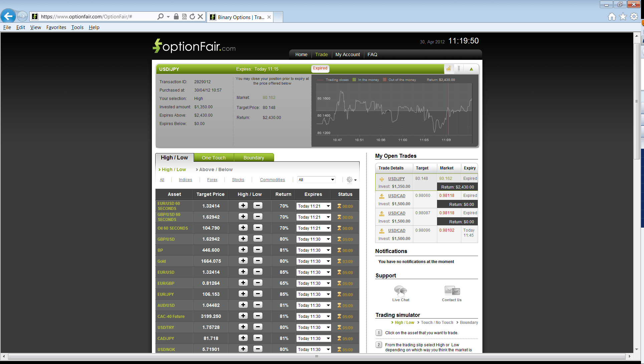Select Low (−) for the Gold asset
This screenshot has height=364, width=644.
pos(257,261)
